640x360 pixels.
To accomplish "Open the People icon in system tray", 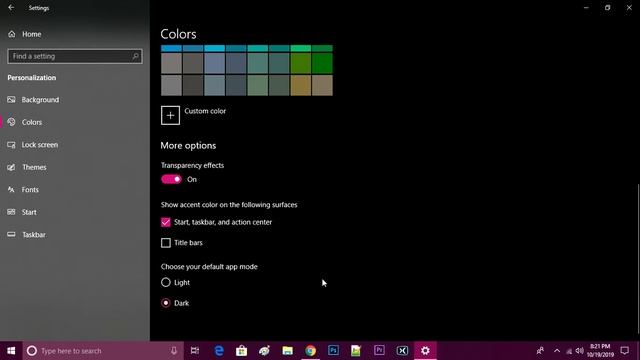I will [540, 351].
